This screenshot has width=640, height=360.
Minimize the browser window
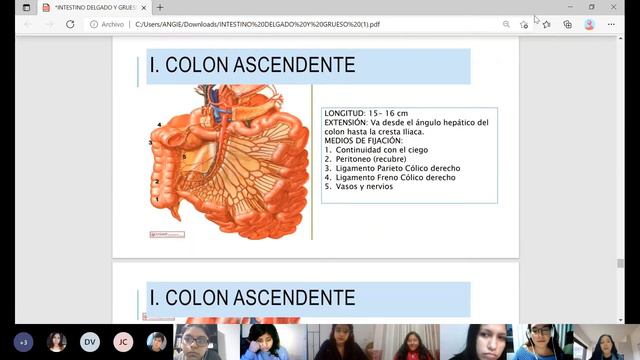click(570, 7)
